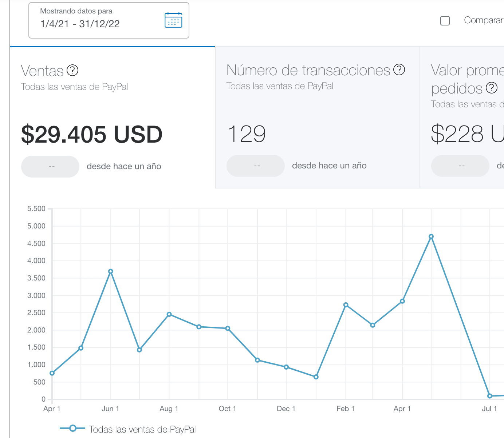Screen dimensions: 504x438
Task: Click the $228 average order value
Action: click(x=468, y=134)
